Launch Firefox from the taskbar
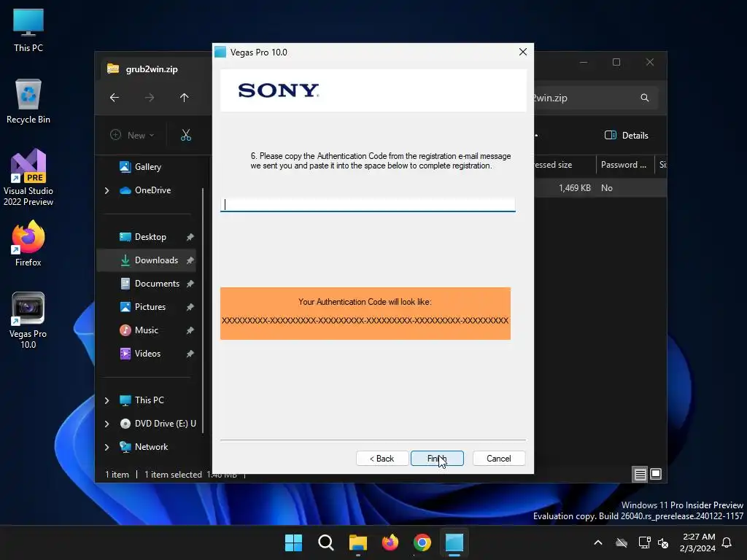Screen dimensions: 747x560 click(390, 542)
